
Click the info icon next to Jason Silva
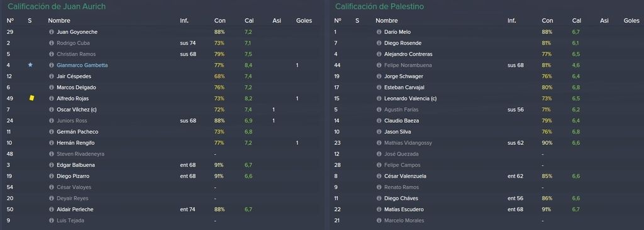click(x=379, y=132)
